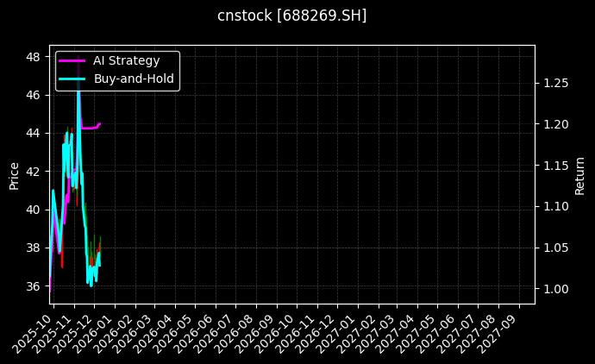Click the right end of the cyan Buy-and-Hold line
The height and width of the screenshot is (364, 595).
100,254
